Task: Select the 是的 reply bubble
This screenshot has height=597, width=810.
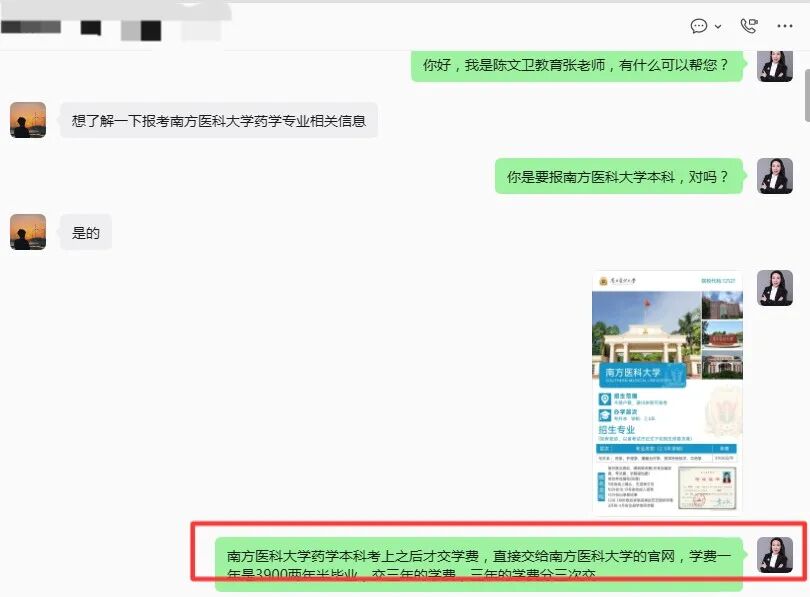Action: click(86, 232)
